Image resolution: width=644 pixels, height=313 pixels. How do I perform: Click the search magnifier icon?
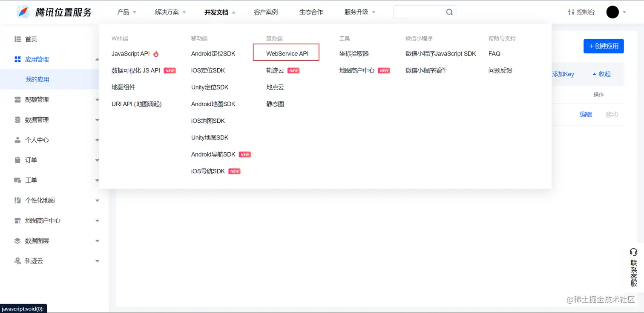(x=449, y=12)
